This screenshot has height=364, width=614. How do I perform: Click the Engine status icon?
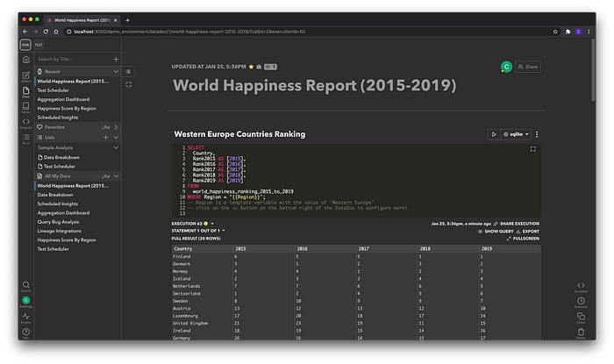tap(25, 318)
